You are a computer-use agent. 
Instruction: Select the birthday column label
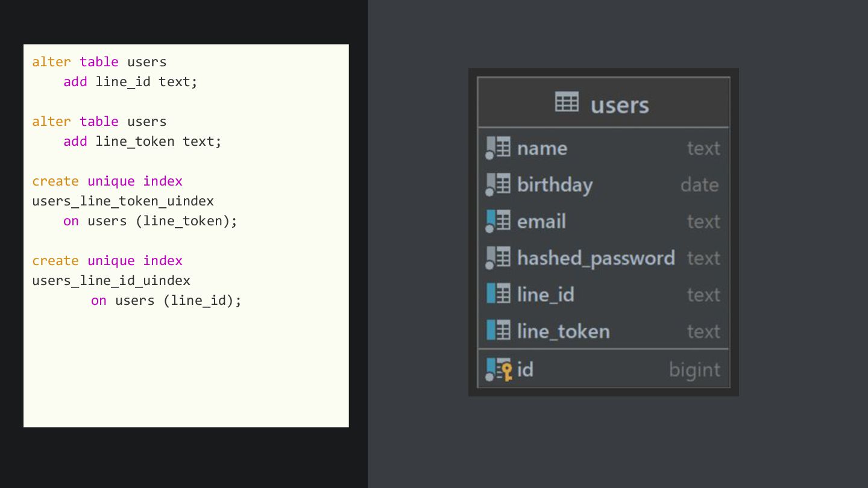pos(555,185)
